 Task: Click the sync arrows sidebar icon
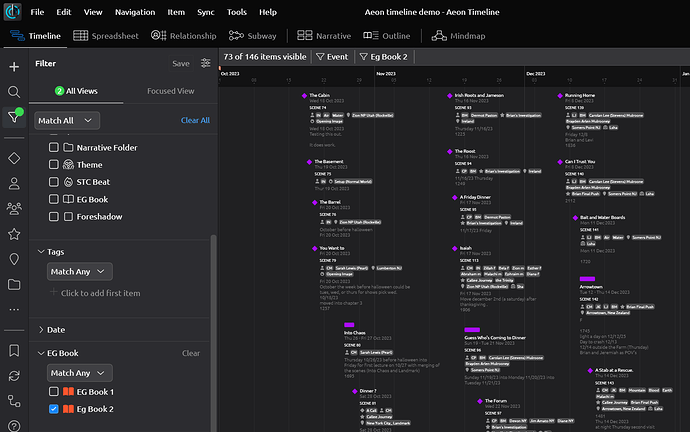coord(14,376)
